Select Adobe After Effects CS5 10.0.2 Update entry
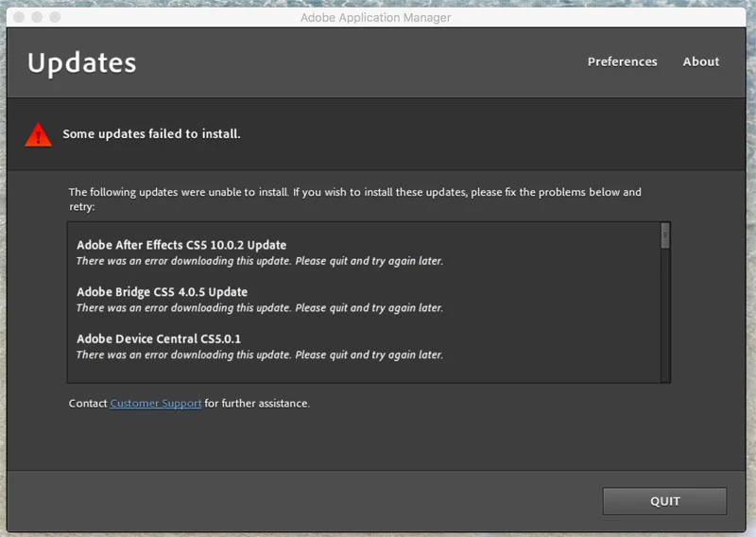The height and width of the screenshot is (537, 756). pos(181,245)
